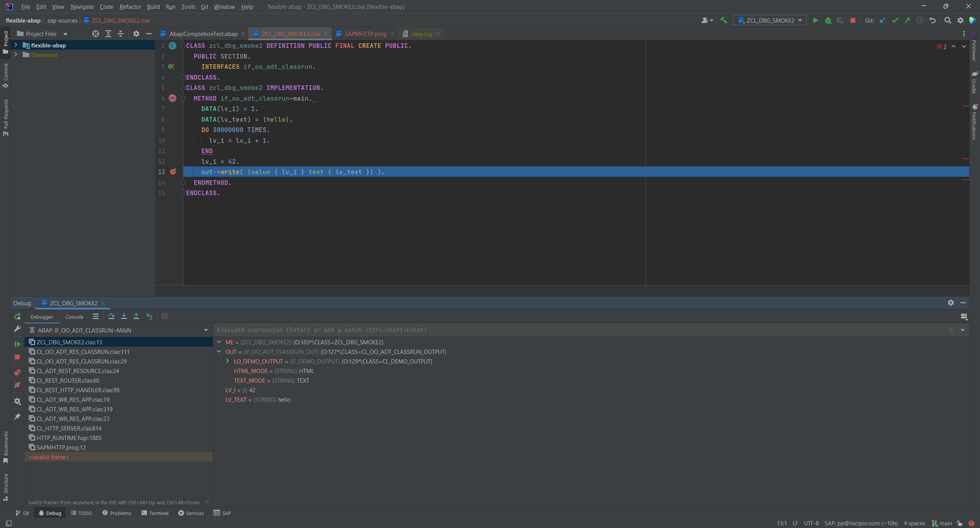Click the Git commit checkmark icon
980x528 pixels.
pyautogui.click(x=895, y=20)
